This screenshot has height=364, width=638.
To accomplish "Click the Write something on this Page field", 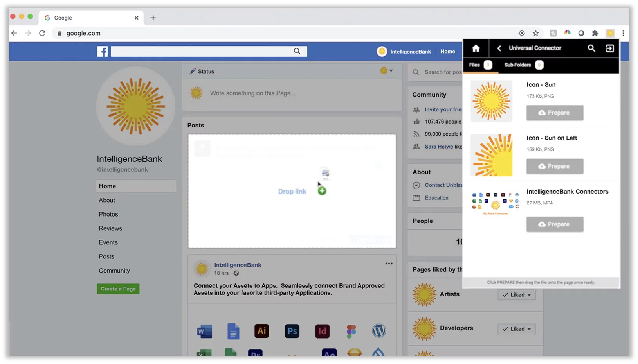I will pos(253,93).
